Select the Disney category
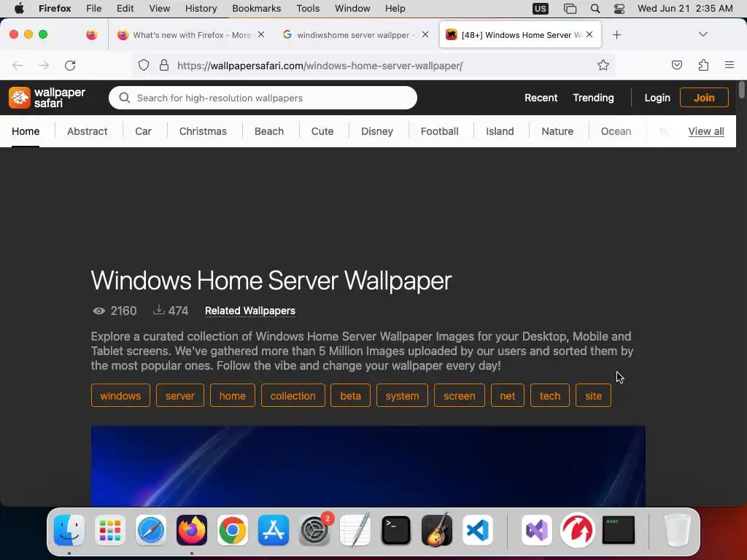This screenshot has height=560, width=747. pyautogui.click(x=377, y=131)
